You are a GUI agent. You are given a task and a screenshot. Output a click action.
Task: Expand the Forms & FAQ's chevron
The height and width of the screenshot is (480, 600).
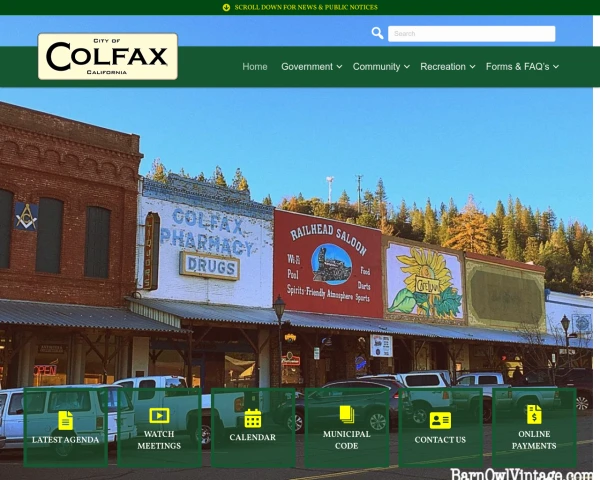click(x=556, y=67)
